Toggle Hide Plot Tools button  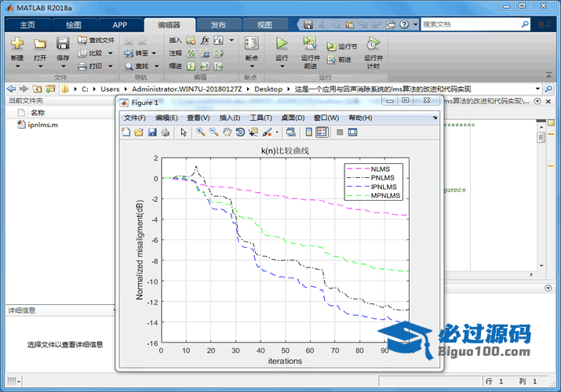tap(340, 132)
